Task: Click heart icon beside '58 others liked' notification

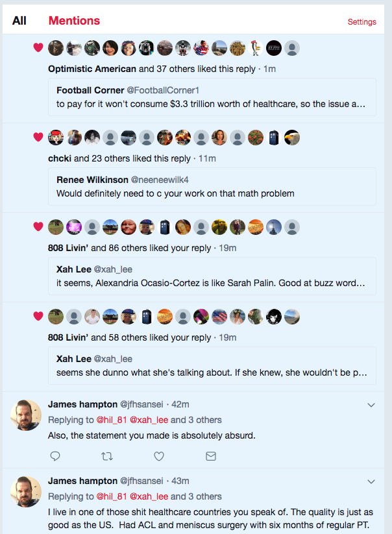Action: pos(38,316)
